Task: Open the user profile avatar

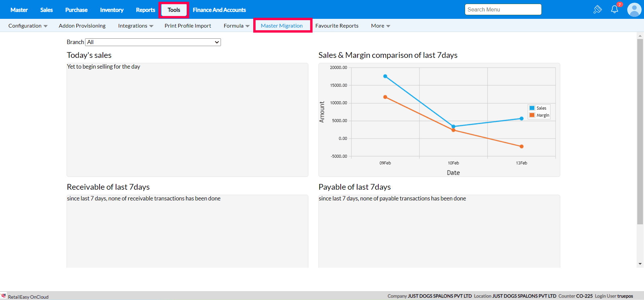Action: coord(634,10)
